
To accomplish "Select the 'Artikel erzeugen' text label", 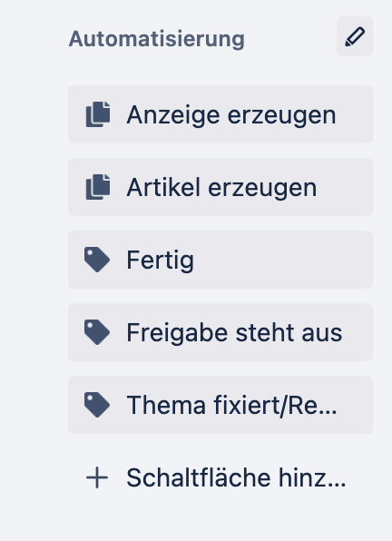I will (x=221, y=188).
